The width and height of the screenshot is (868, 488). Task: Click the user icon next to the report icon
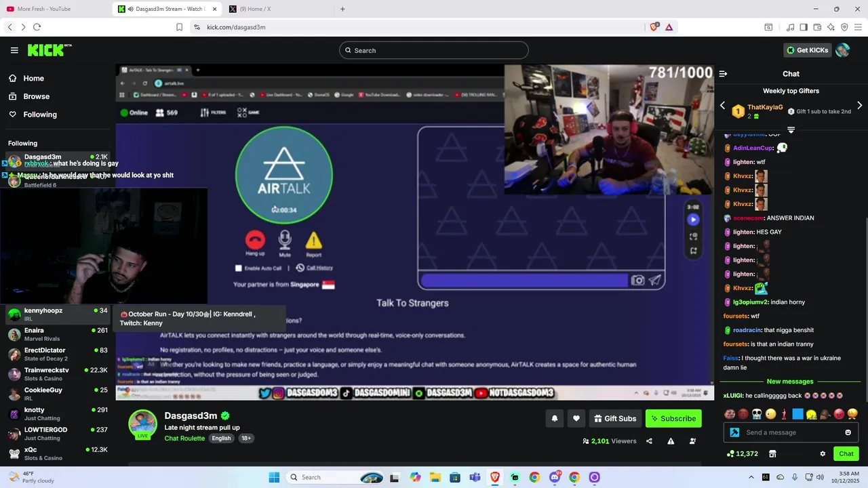pos(692,441)
